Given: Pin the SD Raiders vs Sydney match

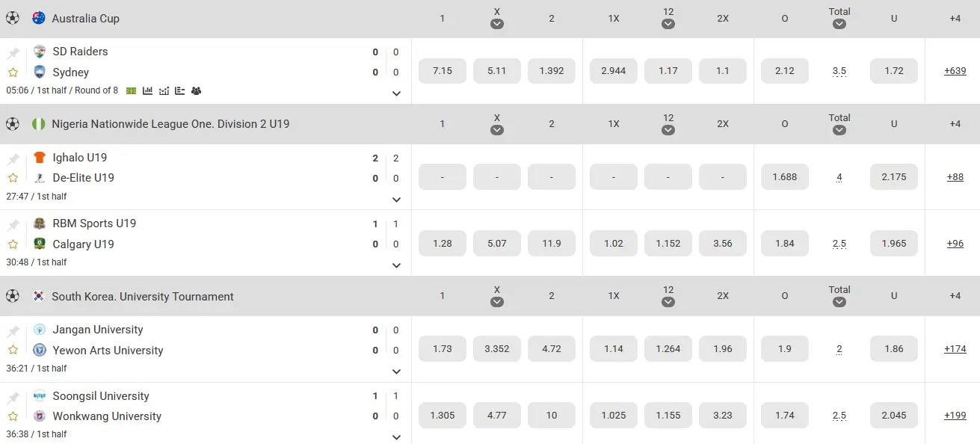Looking at the screenshot, I should tap(13, 53).
